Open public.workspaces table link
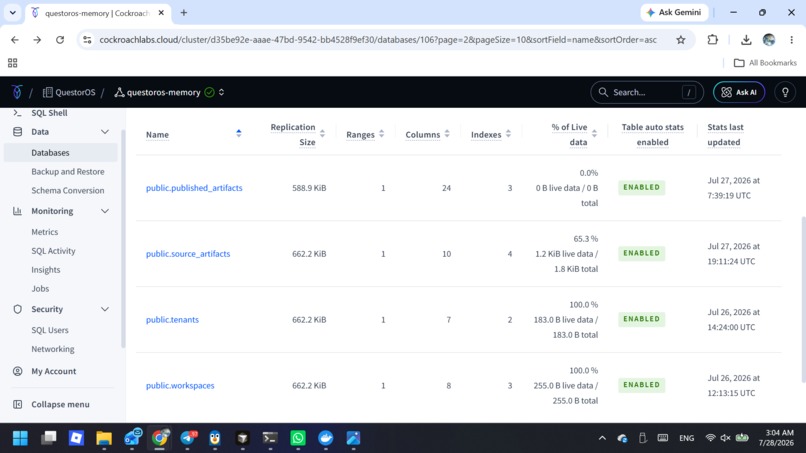This screenshot has width=806, height=453. click(x=180, y=386)
